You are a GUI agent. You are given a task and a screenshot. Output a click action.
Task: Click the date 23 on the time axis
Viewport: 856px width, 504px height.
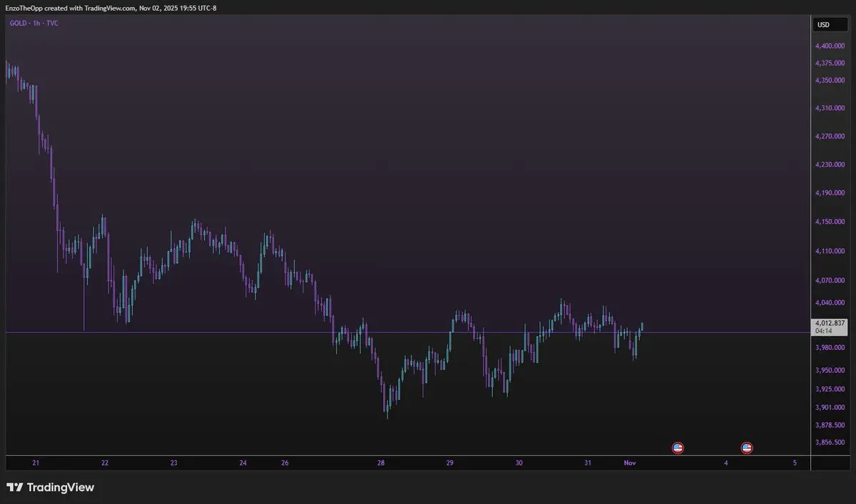pyautogui.click(x=174, y=463)
